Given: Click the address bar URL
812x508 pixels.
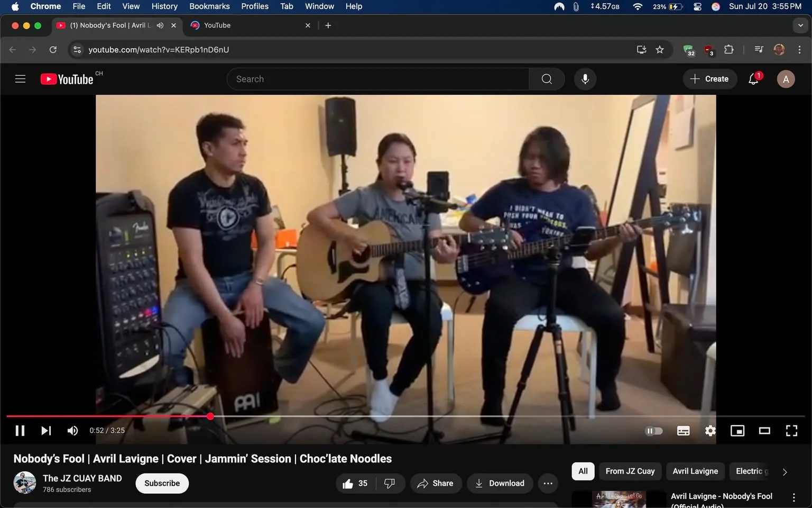Looking at the screenshot, I should 159,49.
